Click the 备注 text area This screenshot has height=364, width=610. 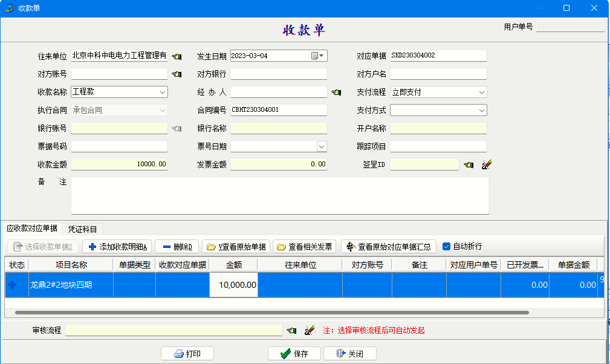[279, 195]
